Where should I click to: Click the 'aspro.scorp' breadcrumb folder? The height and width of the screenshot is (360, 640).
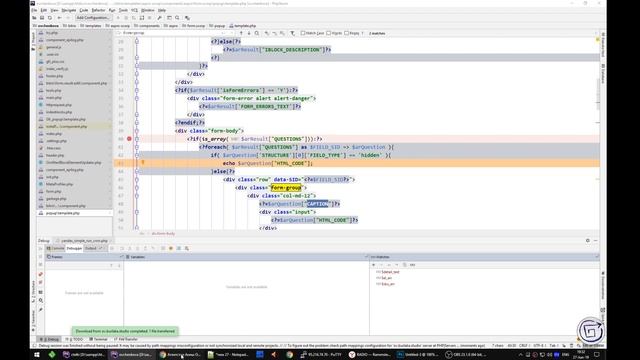(118, 26)
